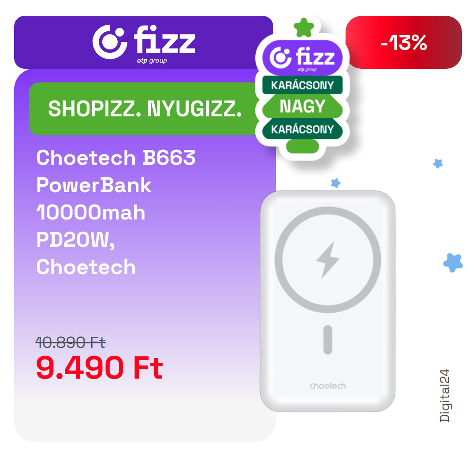Image resolution: width=476 pixels, height=476 pixels.
Task: Click the small blue star near the tree
Action: [x=335, y=183]
